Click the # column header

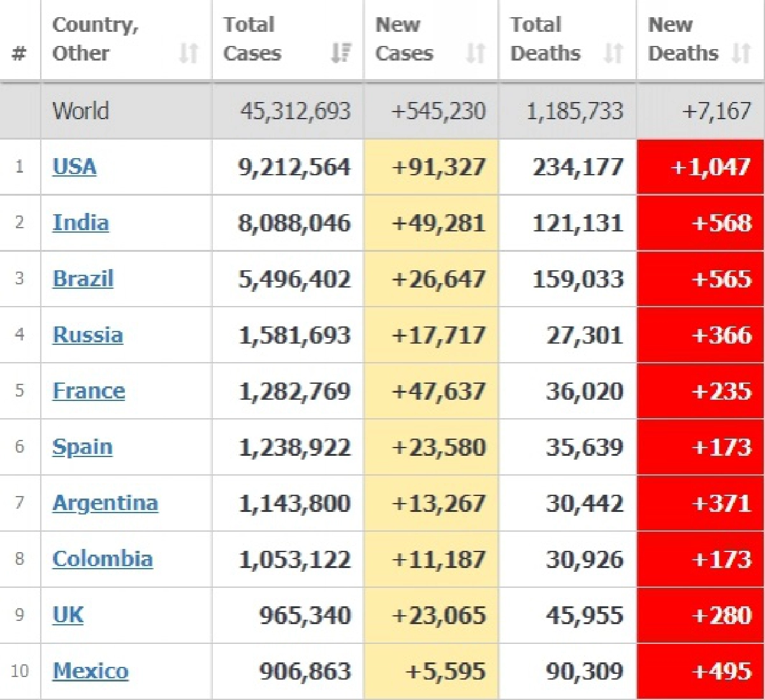20,54
